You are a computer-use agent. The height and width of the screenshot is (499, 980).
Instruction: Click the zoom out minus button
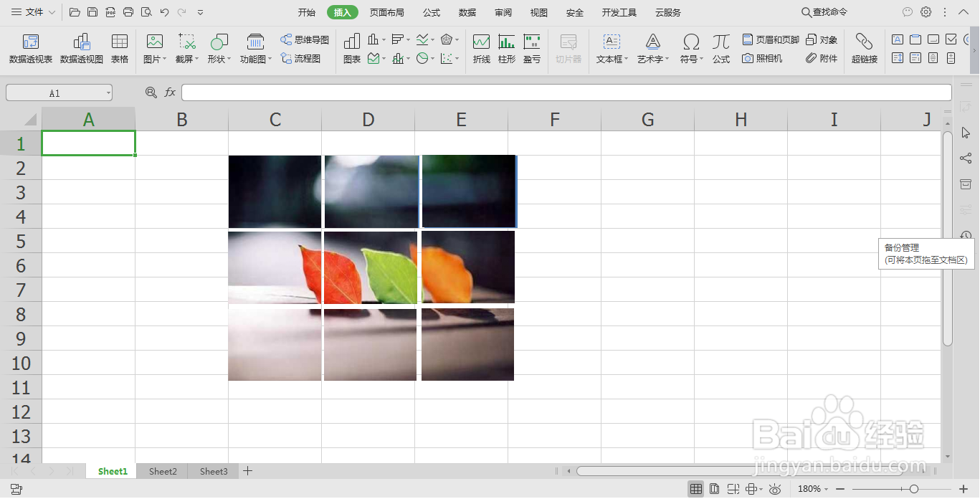tap(840, 489)
